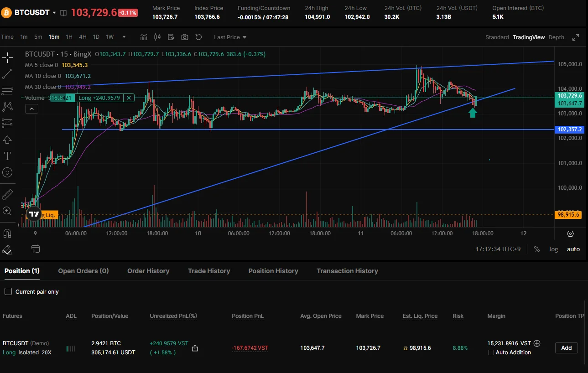Screen dimensions: 588x373
Task: Select the text annotation tool
Action: point(7,156)
